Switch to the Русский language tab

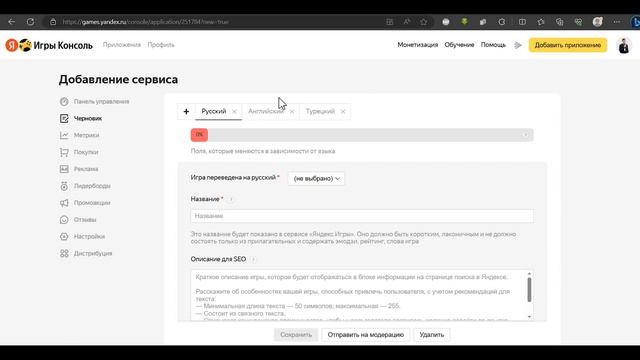[x=213, y=111]
